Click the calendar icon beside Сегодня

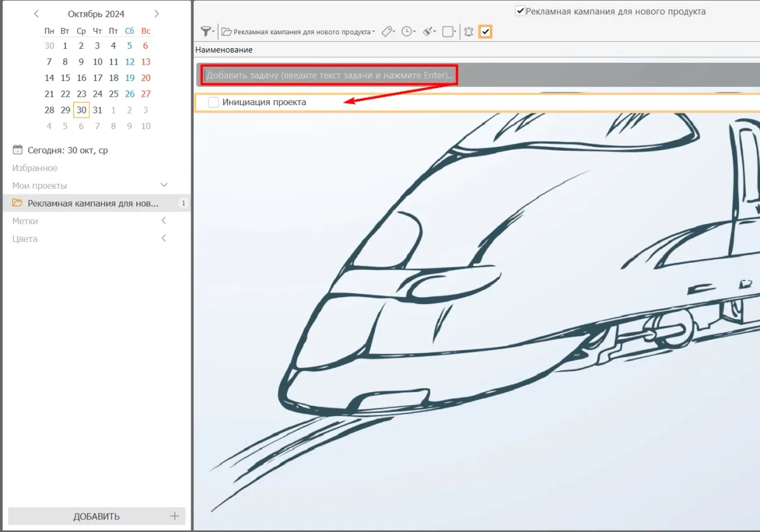[17, 150]
